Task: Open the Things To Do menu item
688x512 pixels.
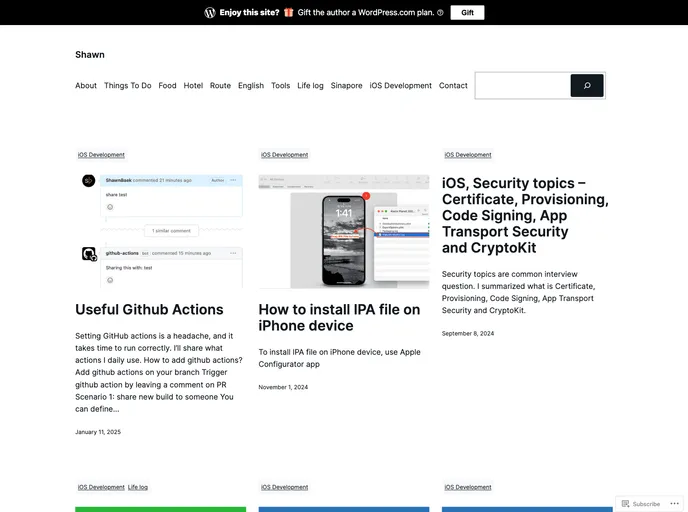Action: click(128, 86)
